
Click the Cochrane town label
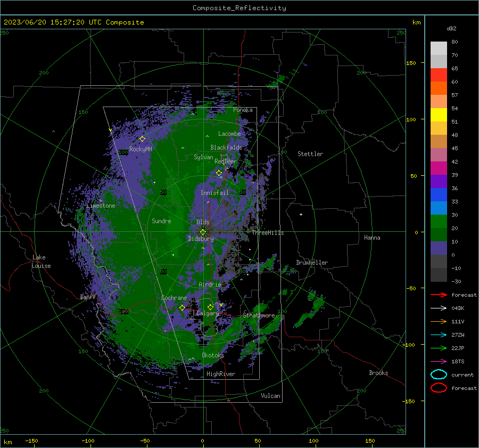pyautogui.click(x=174, y=298)
